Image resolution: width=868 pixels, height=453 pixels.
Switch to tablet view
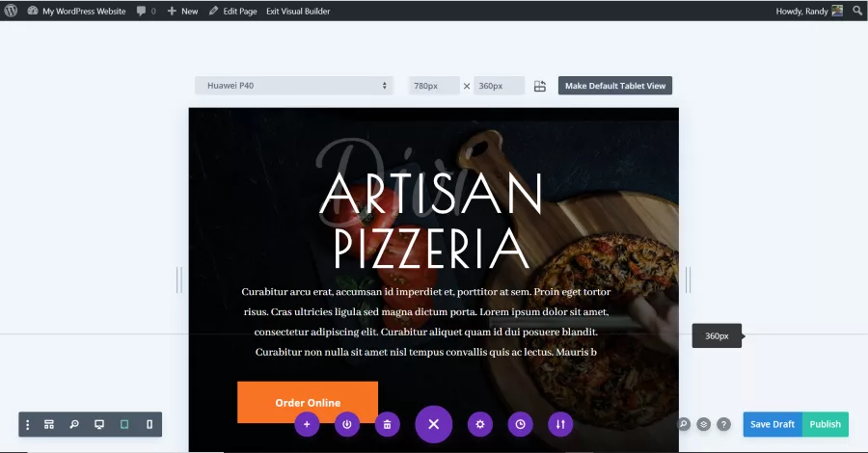pos(124,424)
